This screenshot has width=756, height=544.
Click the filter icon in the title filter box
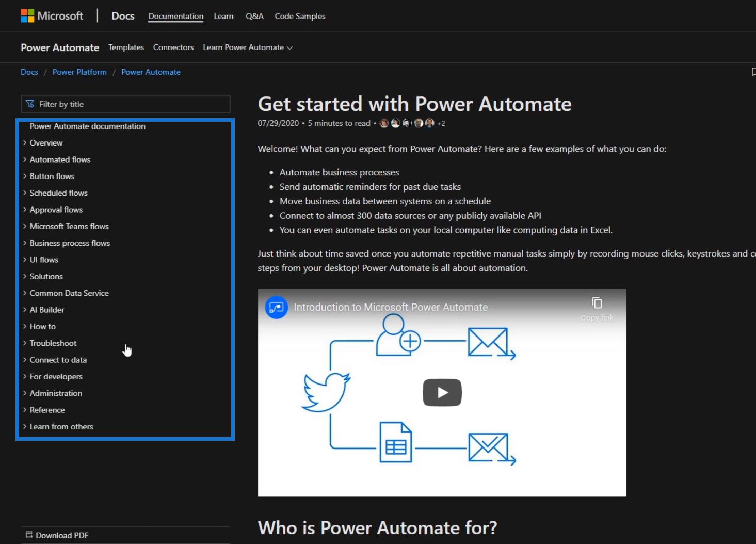point(30,104)
